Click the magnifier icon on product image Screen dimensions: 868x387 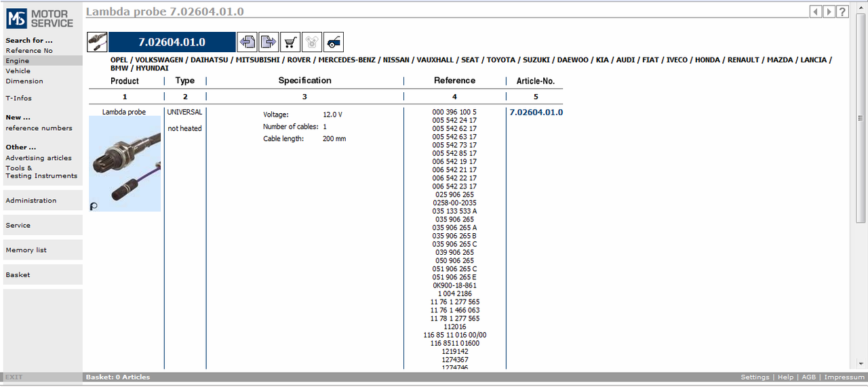tap(94, 206)
